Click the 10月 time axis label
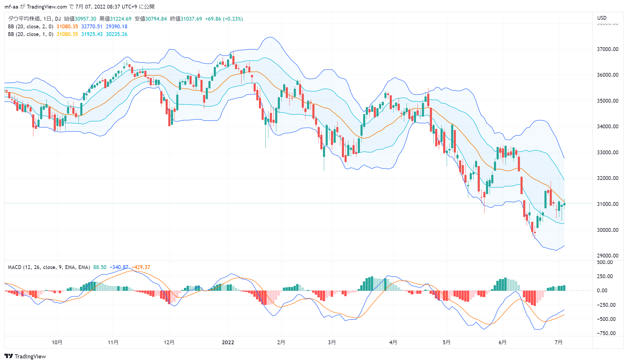628x364 pixels. coord(57,342)
